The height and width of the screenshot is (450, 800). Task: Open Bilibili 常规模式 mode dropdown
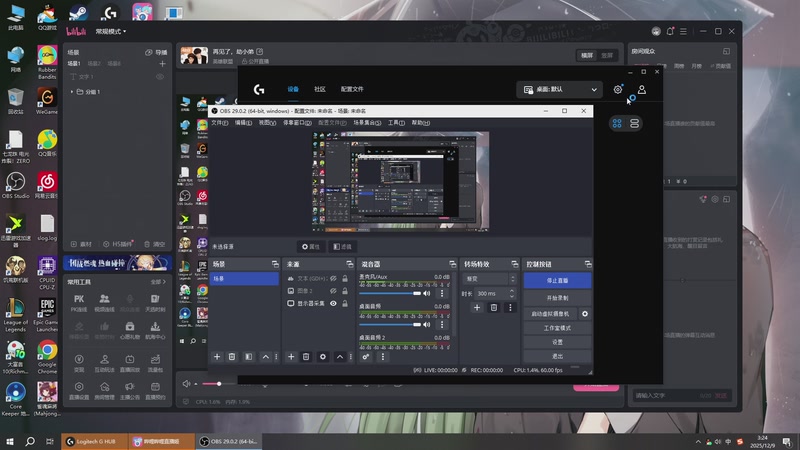coord(111,32)
